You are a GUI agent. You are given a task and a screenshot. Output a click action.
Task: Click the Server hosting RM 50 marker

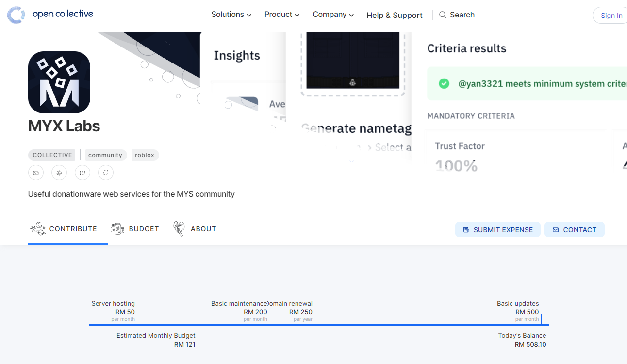pos(113,311)
